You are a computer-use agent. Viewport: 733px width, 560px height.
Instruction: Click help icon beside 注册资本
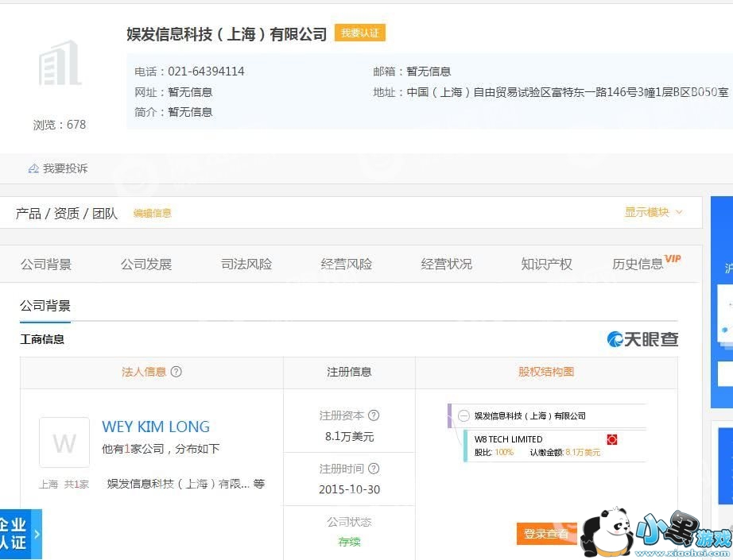tap(374, 415)
